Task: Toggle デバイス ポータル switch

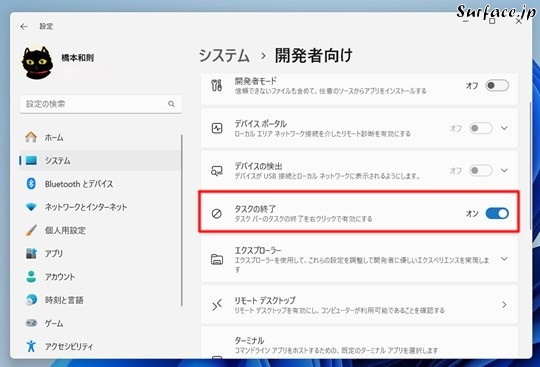Action: point(480,128)
